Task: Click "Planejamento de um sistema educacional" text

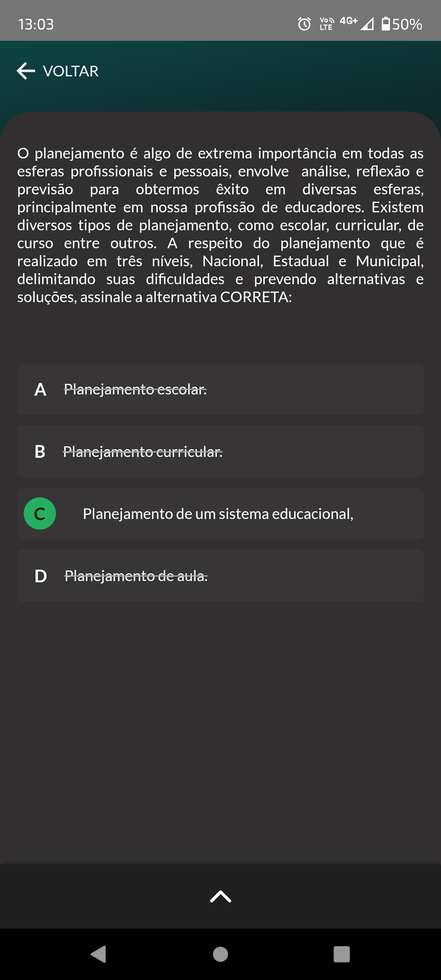Action: click(218, 514)
